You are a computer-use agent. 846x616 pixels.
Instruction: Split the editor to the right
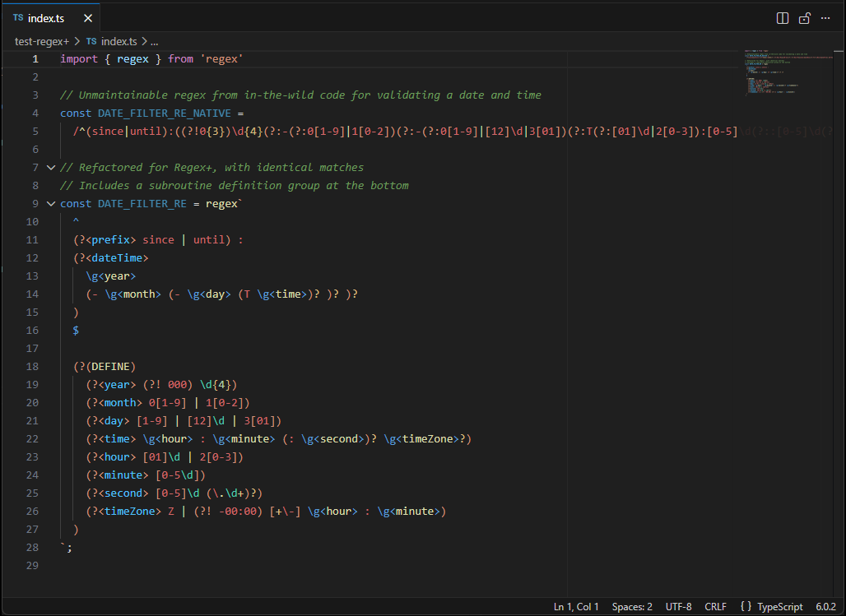point(782,17)
